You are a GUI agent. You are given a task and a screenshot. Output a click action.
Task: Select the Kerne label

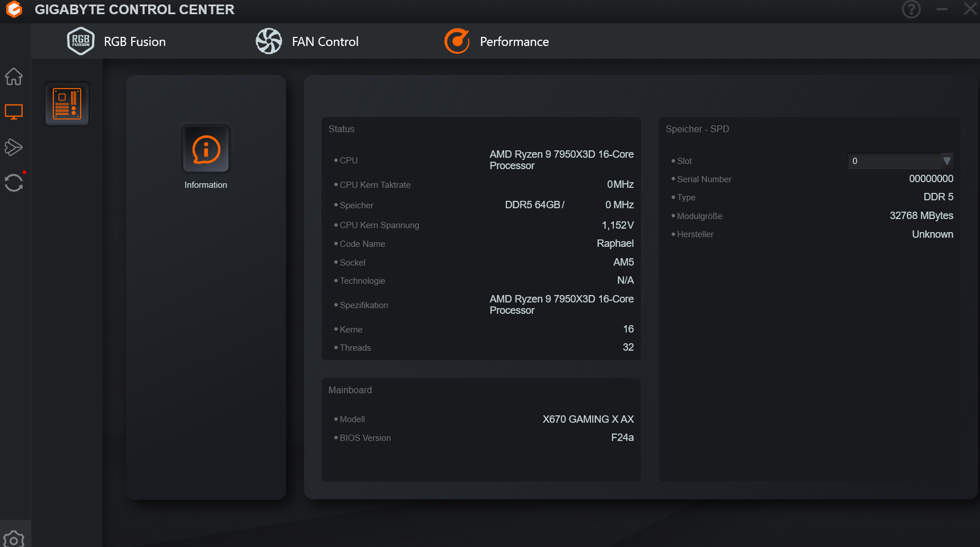(351, 330)
